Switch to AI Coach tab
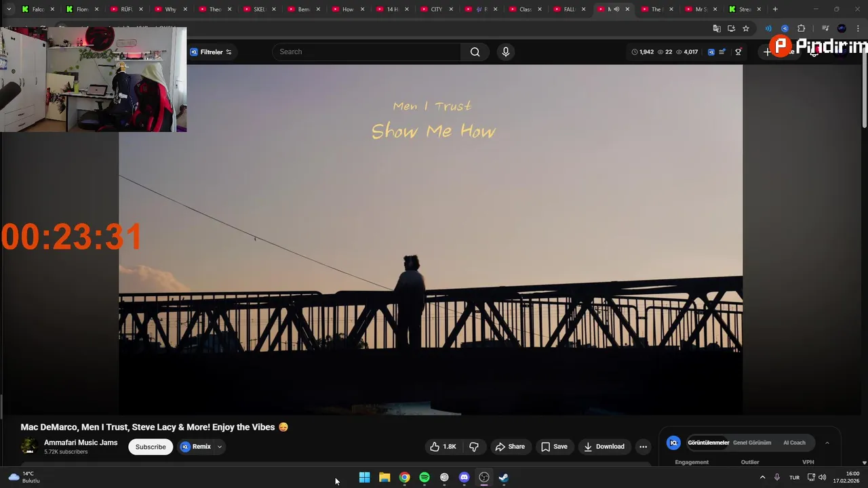 [794, 443]
